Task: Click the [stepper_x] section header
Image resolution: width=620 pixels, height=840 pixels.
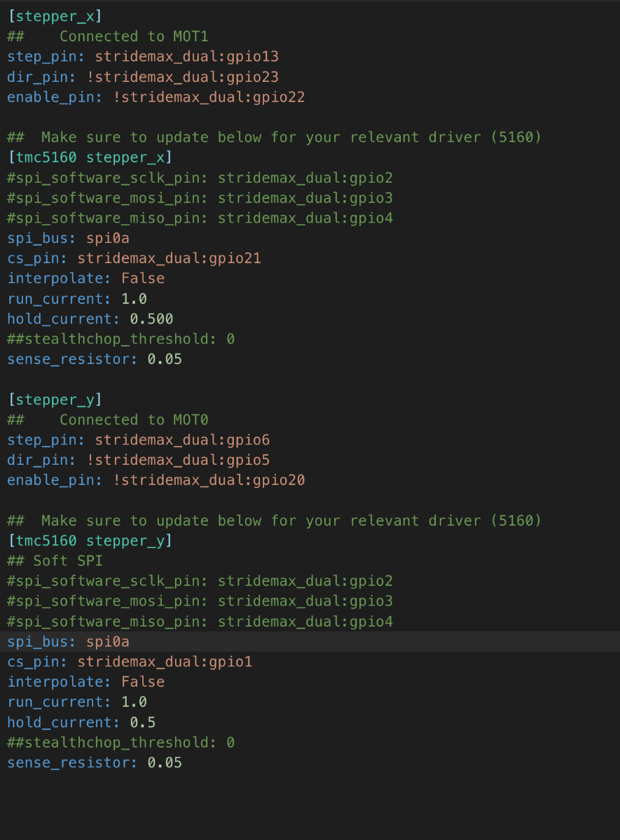Action: pos(55,16)
